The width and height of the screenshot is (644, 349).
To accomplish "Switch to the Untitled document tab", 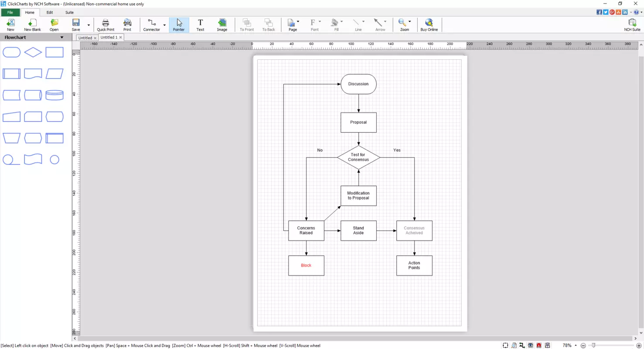I will pyautogui.click(x=85, y=38).
